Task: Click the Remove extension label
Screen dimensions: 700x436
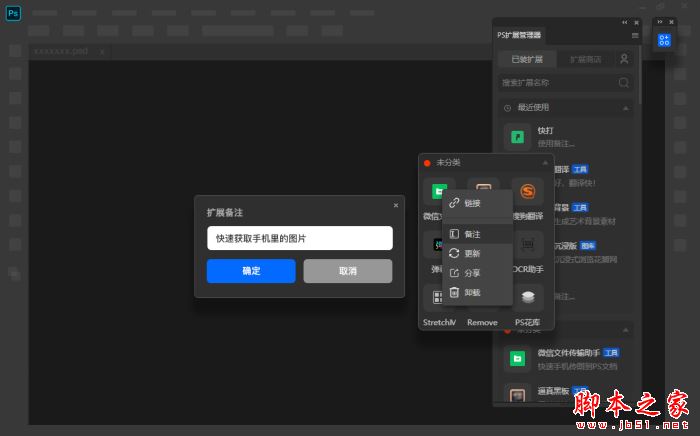Action: pos(482,322)
